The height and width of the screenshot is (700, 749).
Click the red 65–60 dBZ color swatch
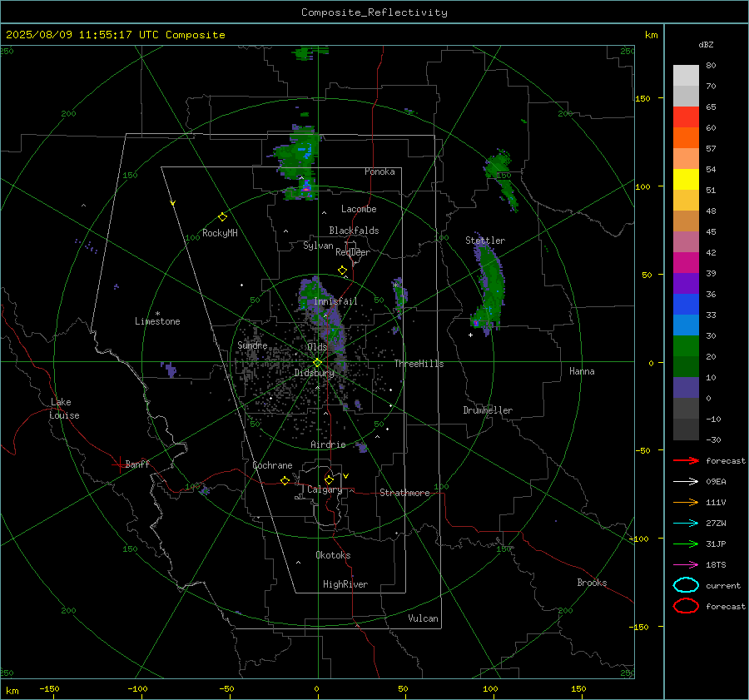686,117
